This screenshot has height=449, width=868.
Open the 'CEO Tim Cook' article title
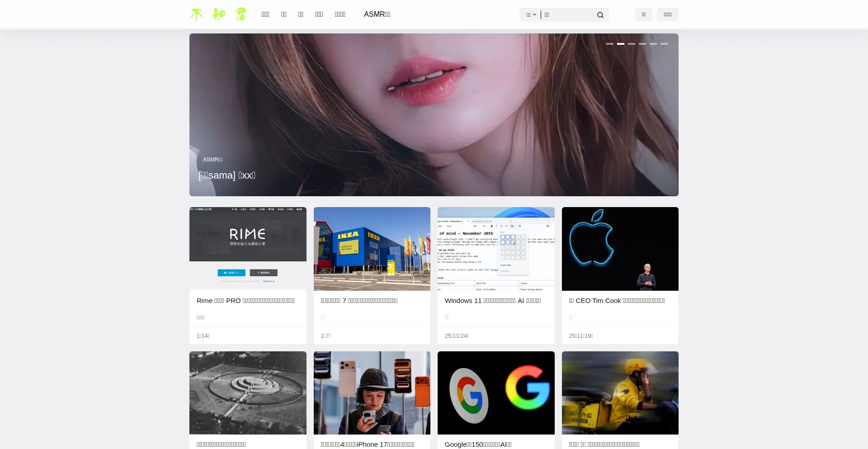pos(617,301)
